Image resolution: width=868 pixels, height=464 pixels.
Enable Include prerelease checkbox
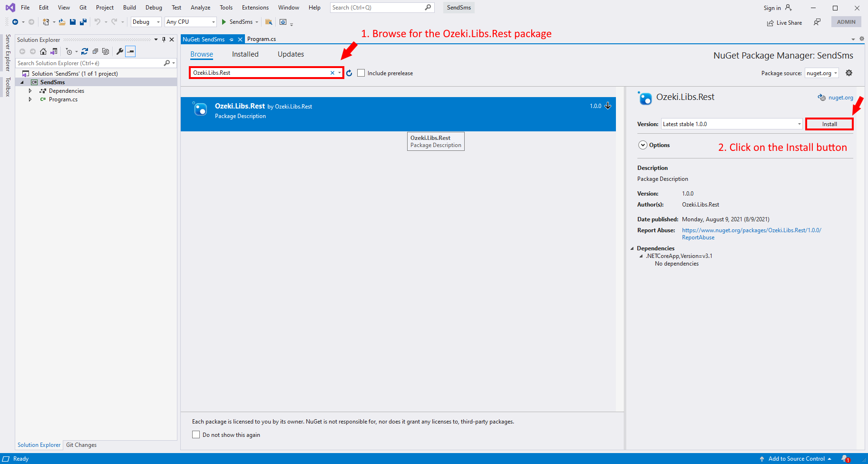[361, 73]
